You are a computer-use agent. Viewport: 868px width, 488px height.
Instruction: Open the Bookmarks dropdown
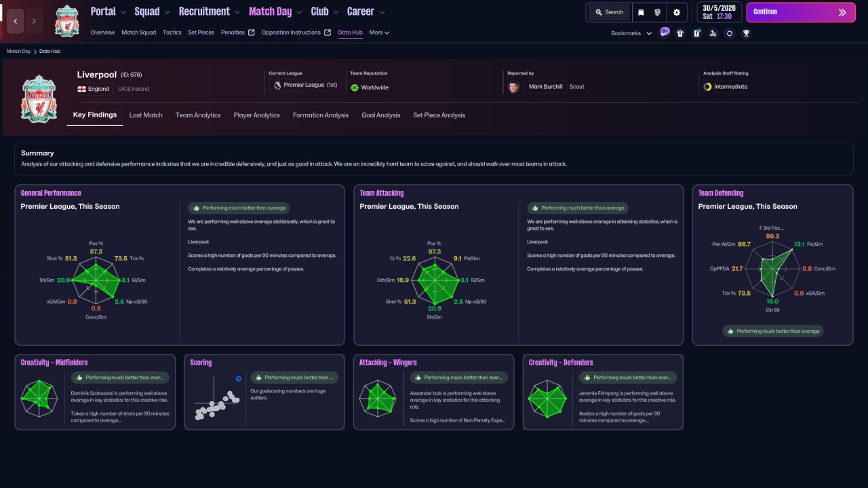coord(631,33)
